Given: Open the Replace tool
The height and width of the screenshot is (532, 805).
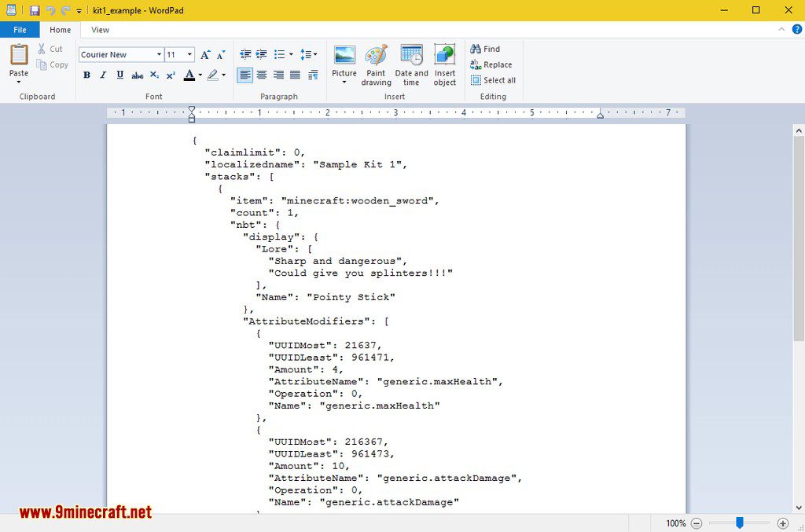Looking at the screenshot, I should tap(491, 64).
